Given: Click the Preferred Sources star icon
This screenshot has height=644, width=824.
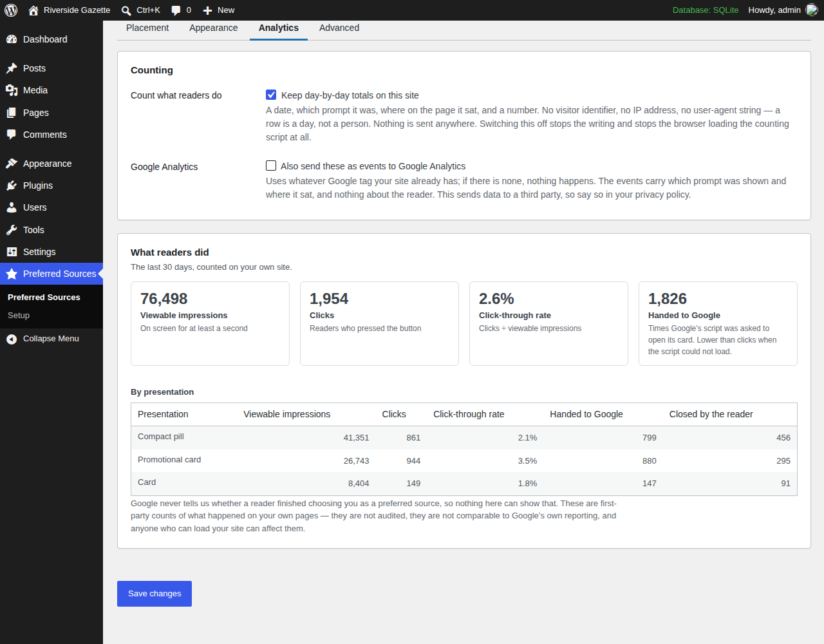Looking at the screenshot, I should coord(12,274).
